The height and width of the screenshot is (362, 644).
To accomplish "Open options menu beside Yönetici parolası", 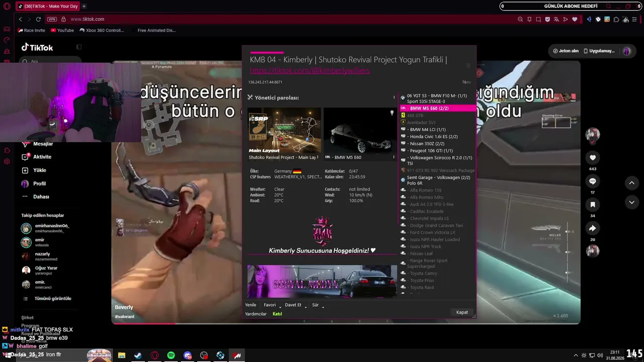I will click(x=394, y=98).
